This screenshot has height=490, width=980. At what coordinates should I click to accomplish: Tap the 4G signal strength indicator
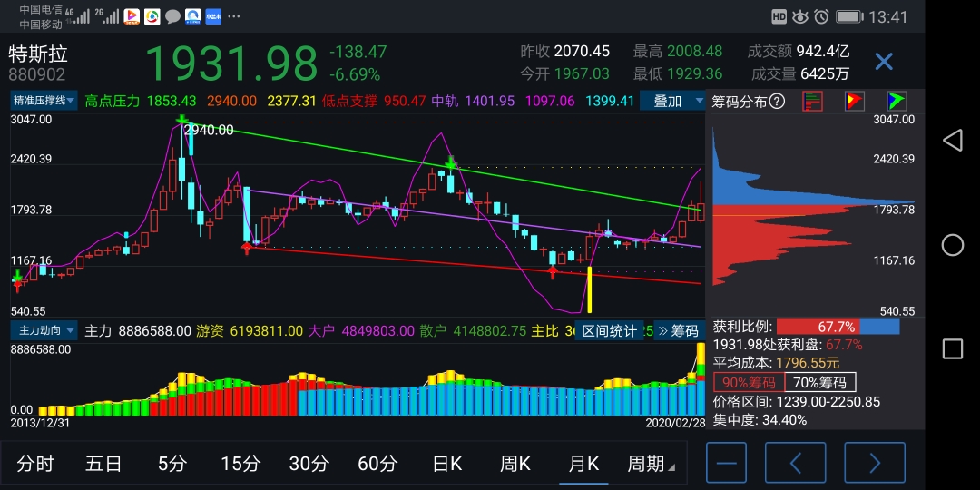77,16
